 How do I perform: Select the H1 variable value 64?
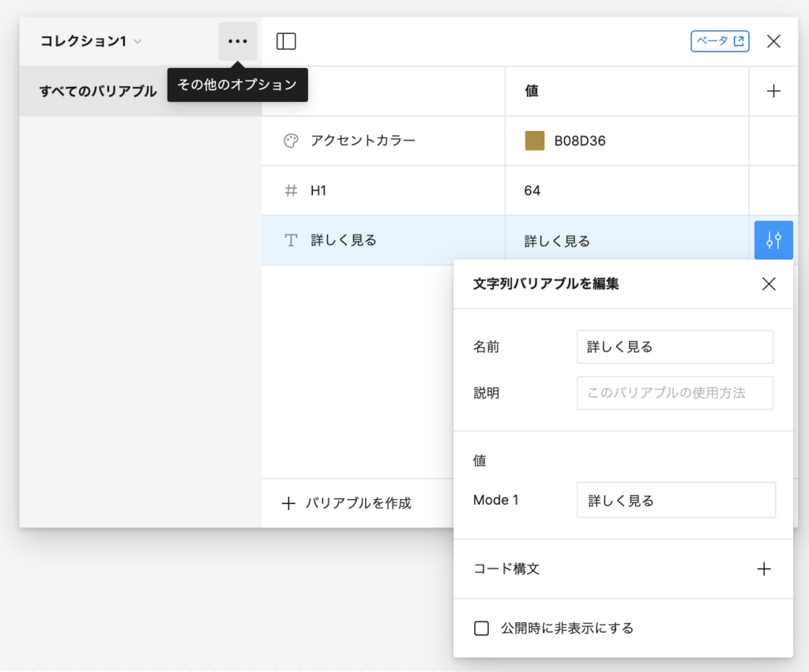tap(532, 190)
